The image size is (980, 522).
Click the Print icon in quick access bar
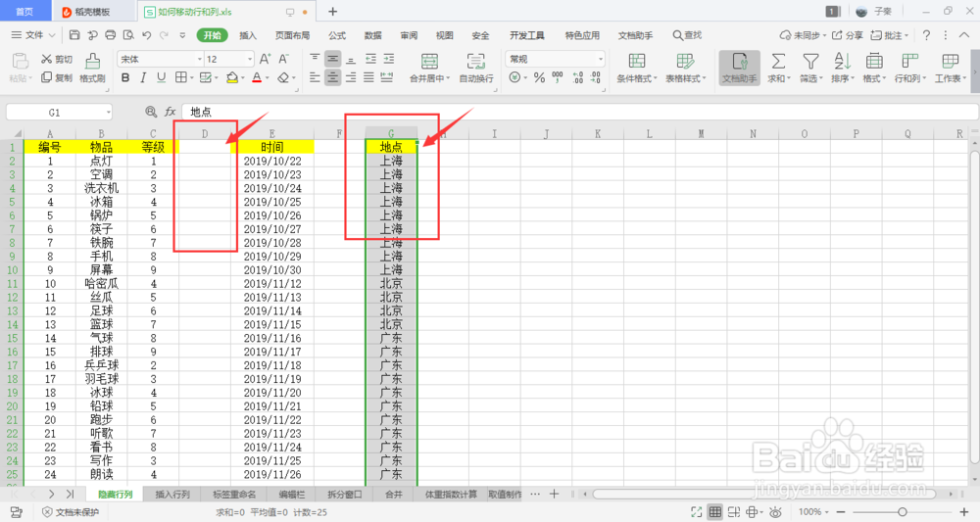[110, 35]
